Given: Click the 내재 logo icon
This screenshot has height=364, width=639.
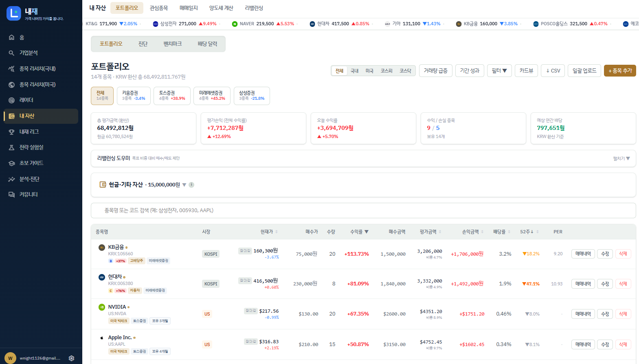Looking at the screenshot, I should click(14, 13).
